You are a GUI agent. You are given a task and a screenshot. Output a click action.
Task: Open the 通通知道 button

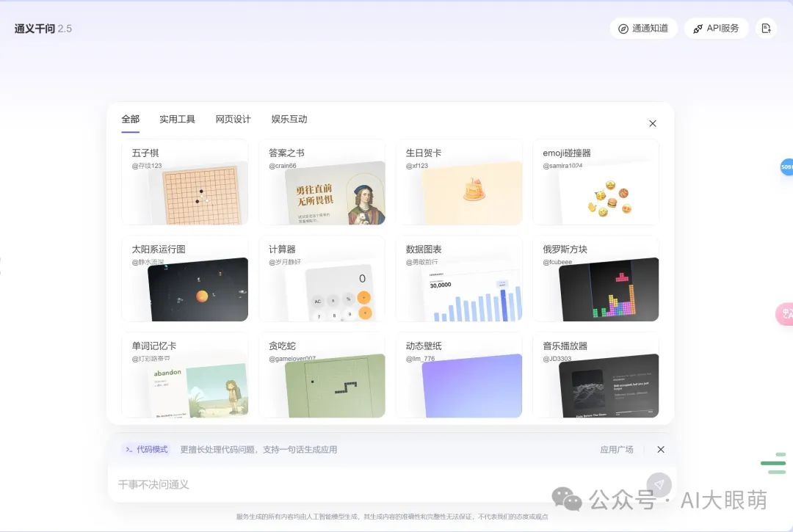[643, 29]
